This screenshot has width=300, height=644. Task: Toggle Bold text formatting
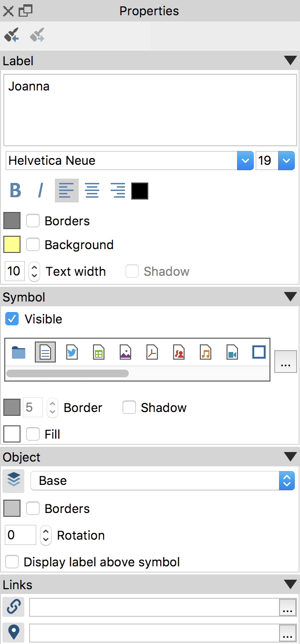pyautogui.click(x=15, y=191)
